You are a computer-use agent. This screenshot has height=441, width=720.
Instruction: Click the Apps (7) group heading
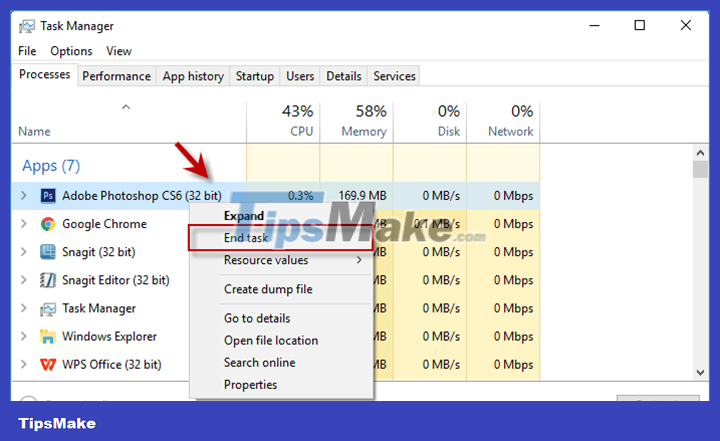[51, 165]
